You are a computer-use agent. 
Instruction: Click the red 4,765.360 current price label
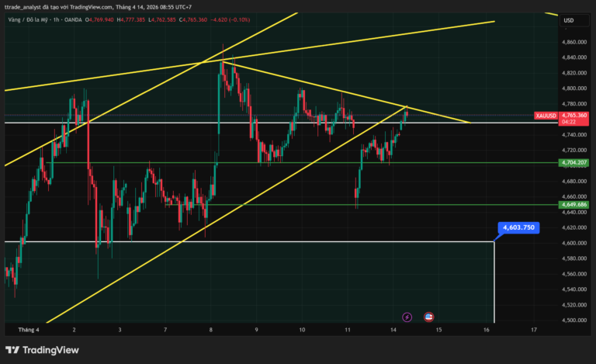coord(574,115)
